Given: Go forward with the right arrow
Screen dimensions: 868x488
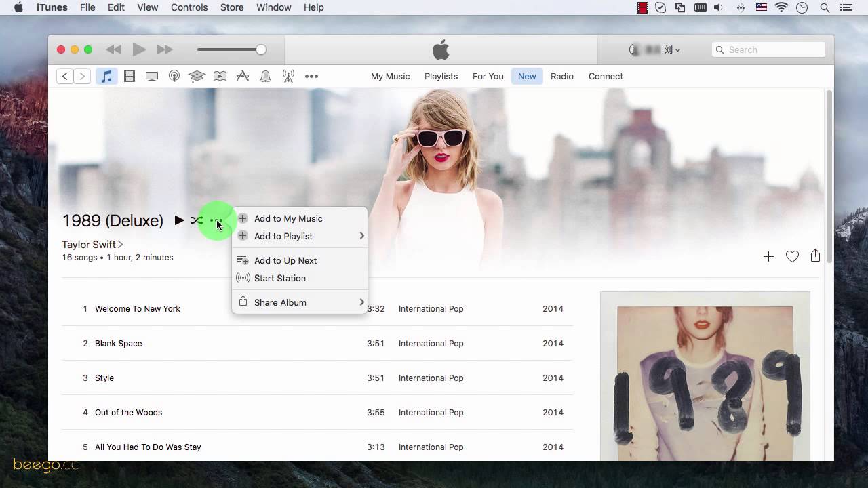Looking at the screenshot, I should (x=82, y=76).
